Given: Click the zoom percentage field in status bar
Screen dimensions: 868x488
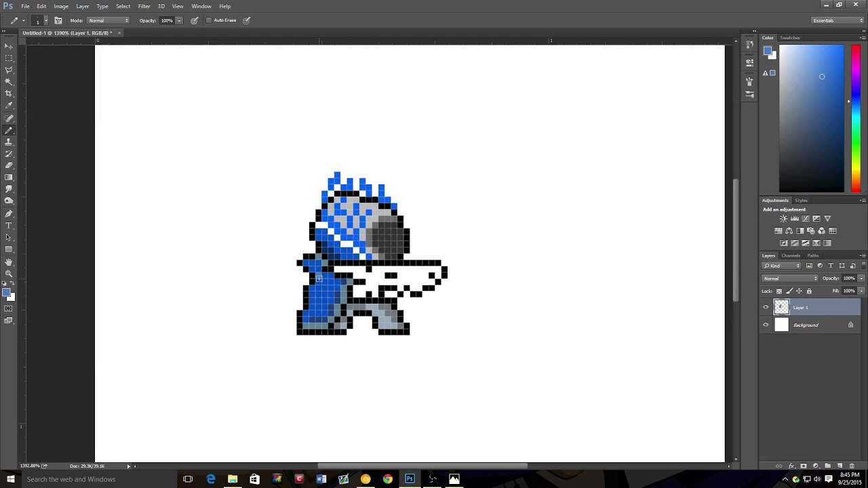Looking at the screenshot, I should pyautogui.click(x=29, y=466).
